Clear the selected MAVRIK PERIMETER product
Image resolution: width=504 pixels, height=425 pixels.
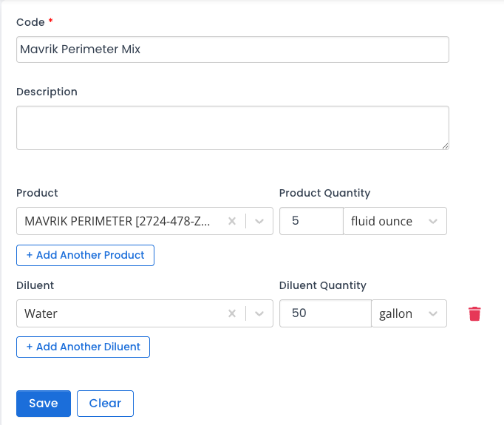pos(232,221)
